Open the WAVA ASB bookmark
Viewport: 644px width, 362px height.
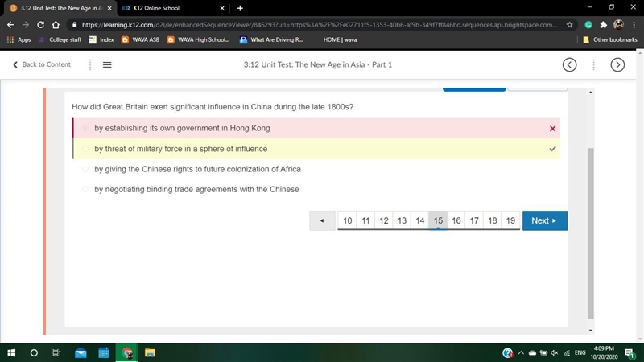click(x=140, y=39)
